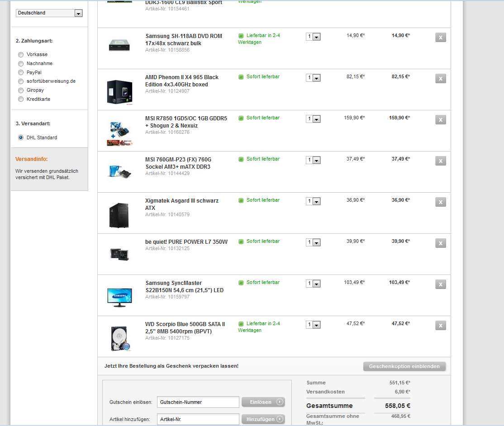504x426 pixels.
Task: Choose Giropay payment option
Action: tap(21, 90)
